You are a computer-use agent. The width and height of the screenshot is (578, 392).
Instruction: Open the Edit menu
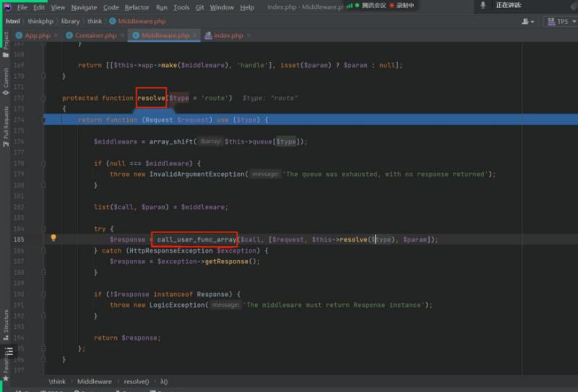39,7
